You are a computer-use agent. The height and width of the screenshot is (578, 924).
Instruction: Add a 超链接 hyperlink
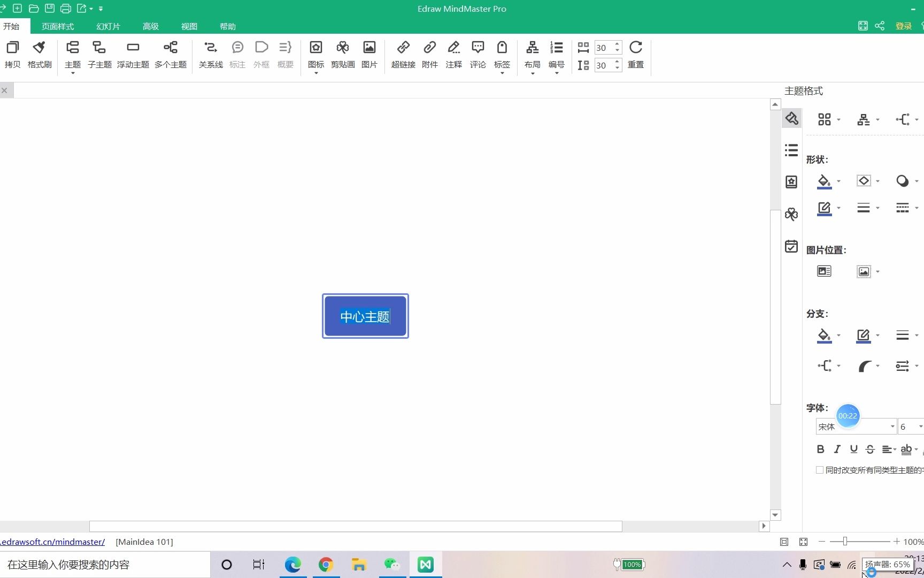point(403,55)
